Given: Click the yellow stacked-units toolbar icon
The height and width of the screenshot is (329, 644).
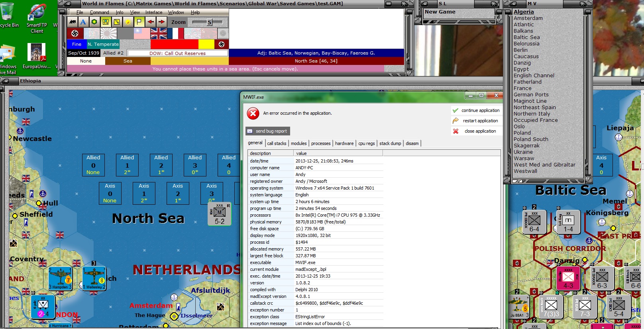Looking at the screenshot, I should [x=117, y=22].
